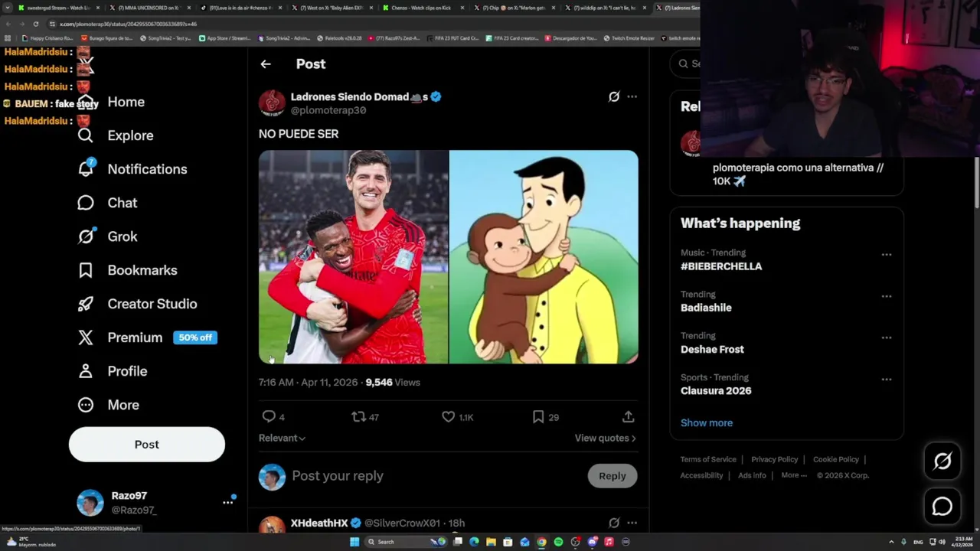The image size is (980, 551).
Task: Click Grok icon on XHdeathHX reply
Action: tap(614, 523)
